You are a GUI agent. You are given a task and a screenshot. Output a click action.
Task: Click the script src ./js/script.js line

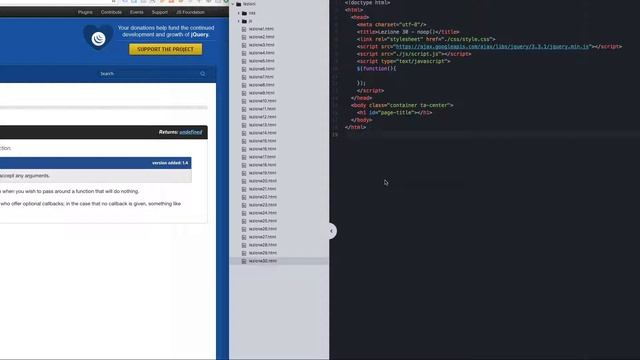coord(414,54)
